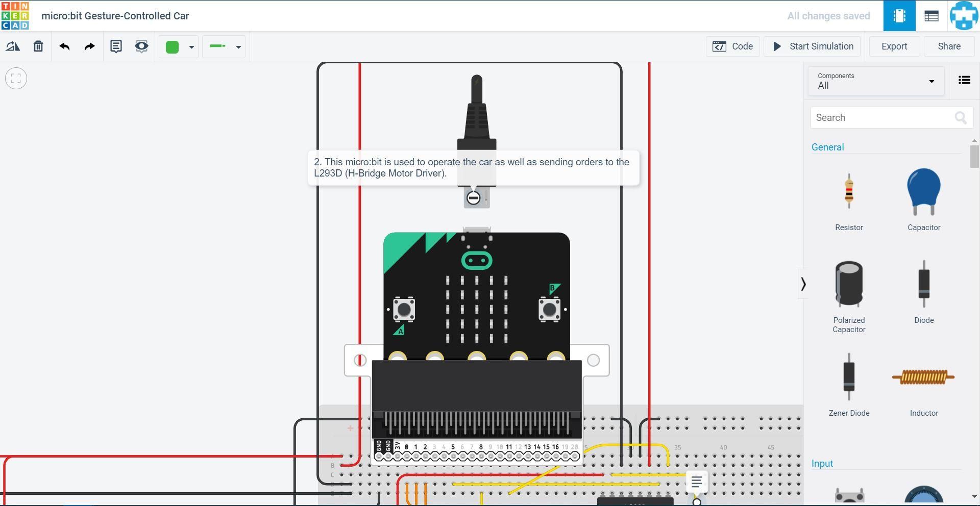Undo the last action
Viewport: 980px width, 506px height.
(x=64, y=46)
